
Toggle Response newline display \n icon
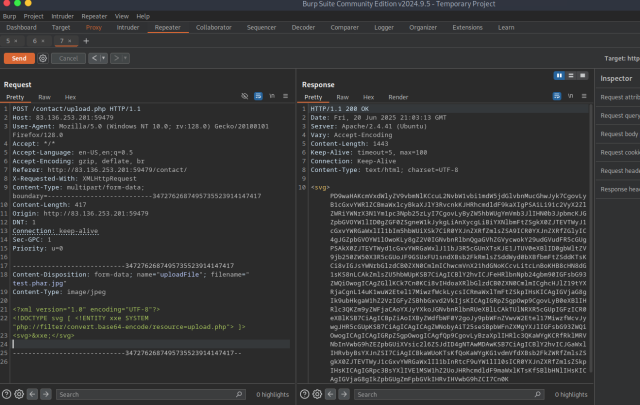click(571, 96)
